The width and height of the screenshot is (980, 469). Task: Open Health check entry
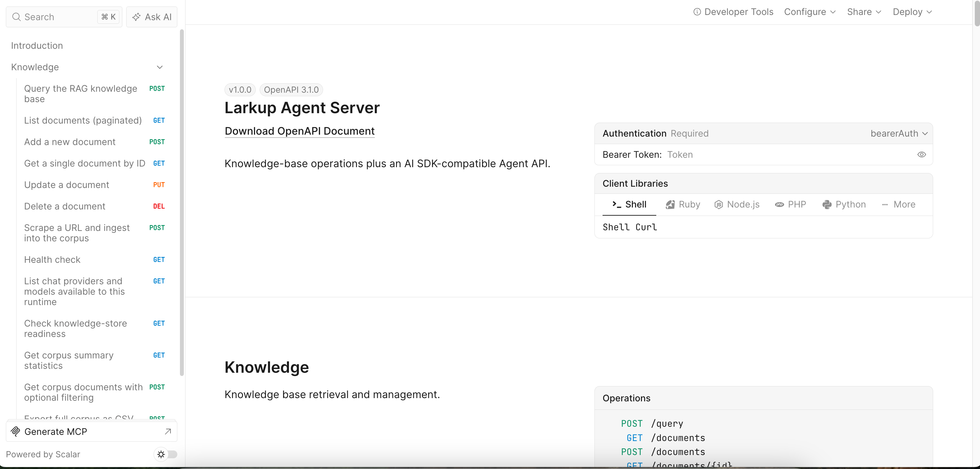(x=94, y=260)
